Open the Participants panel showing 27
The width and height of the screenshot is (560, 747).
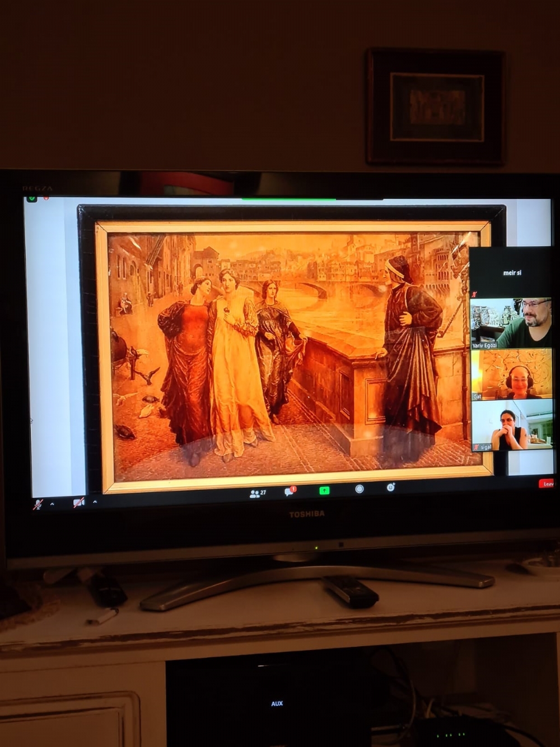(x=258, y=494)
